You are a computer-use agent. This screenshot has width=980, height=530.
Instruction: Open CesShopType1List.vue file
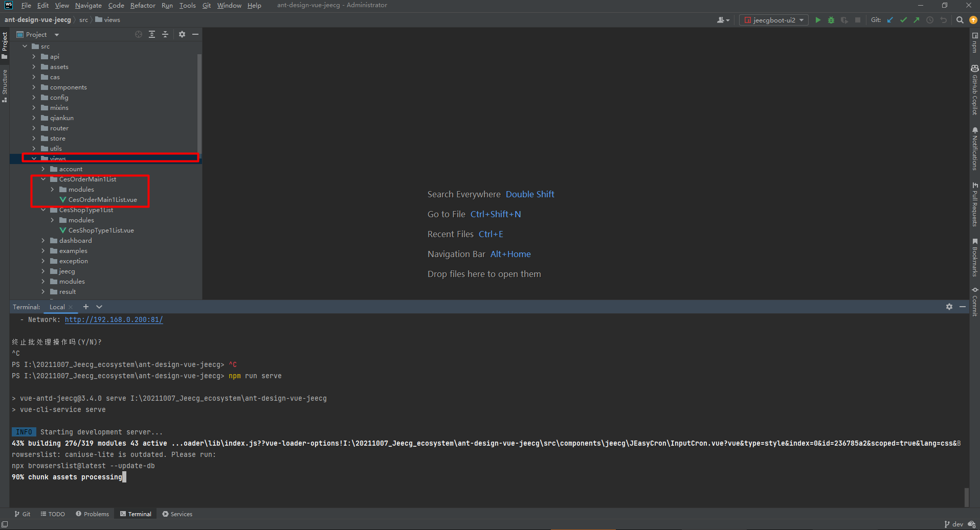(97, 231)
